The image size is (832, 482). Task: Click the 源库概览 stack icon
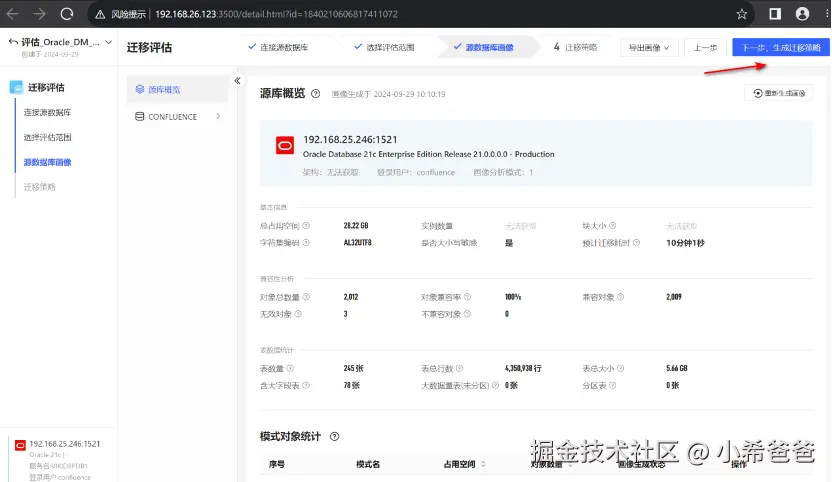140,89
